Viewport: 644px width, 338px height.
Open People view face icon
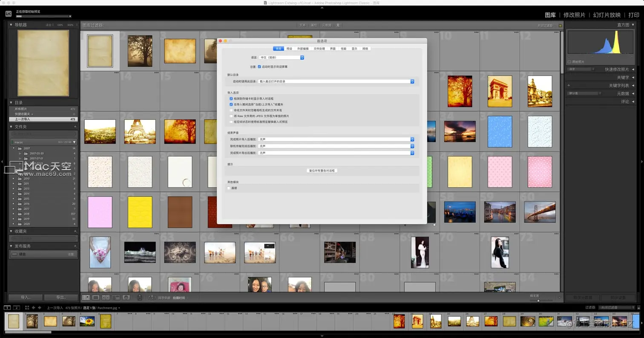126,298
